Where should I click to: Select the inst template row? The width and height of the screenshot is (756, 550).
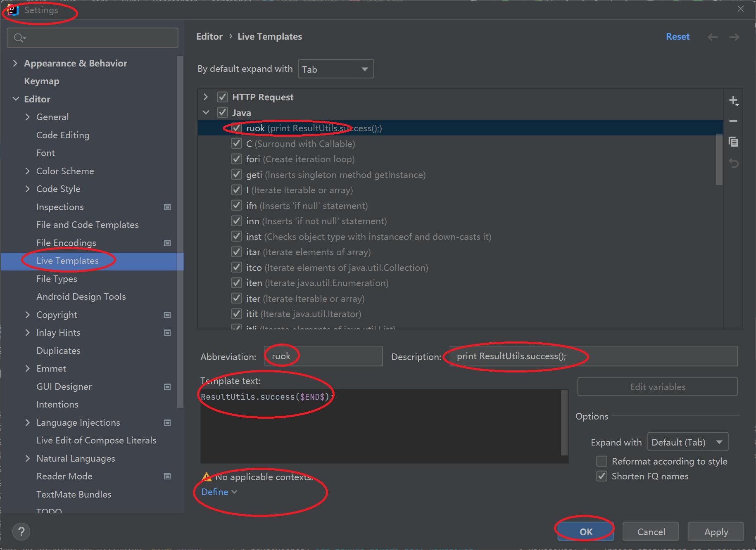click(x=460, y=237)
